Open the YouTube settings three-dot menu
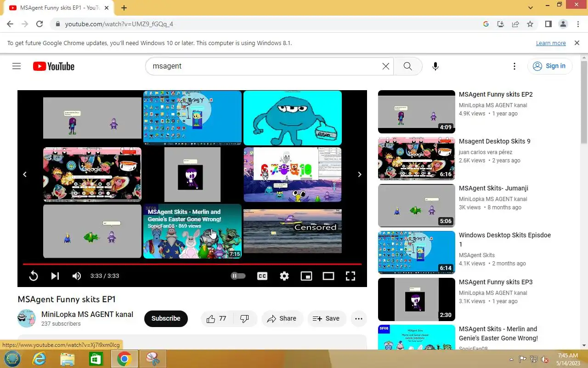 click(x=514, y=66)
